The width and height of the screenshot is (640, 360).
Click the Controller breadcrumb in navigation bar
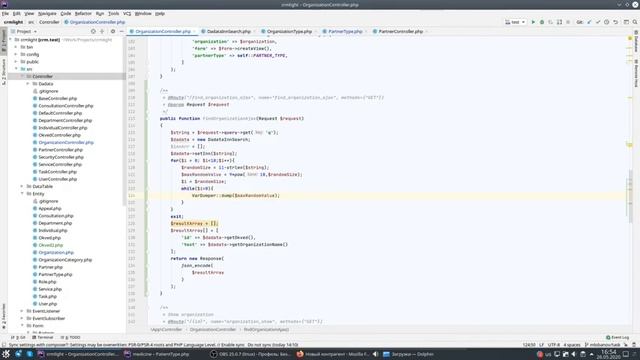coord(49,22)
